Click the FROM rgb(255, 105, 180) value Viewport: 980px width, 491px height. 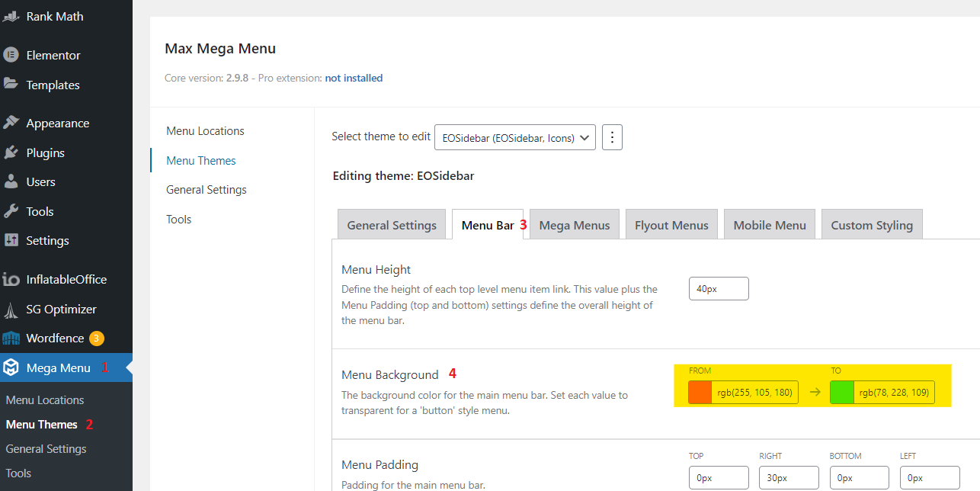click(755, 393)
